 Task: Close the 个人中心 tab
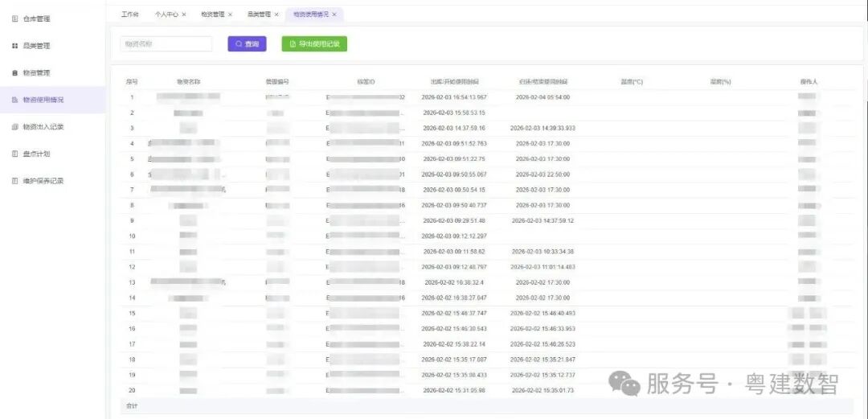pos(184,14)
